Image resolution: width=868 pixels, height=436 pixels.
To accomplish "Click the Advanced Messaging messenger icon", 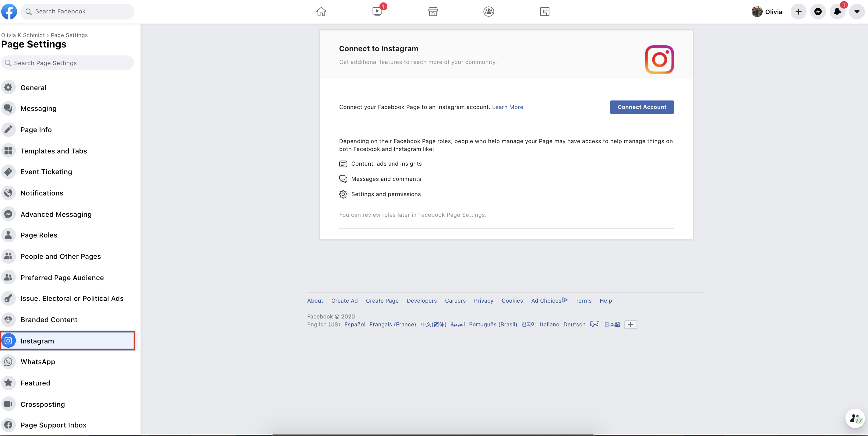I will click(9, 214).
